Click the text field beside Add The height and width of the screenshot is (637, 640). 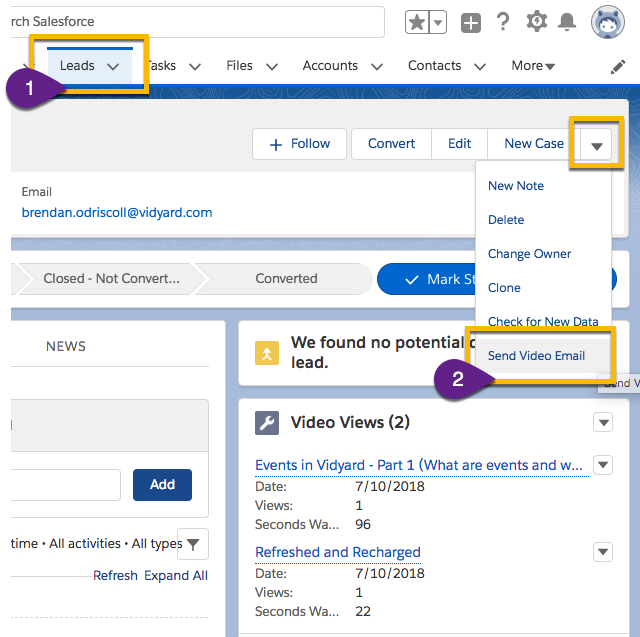[66, 484]
